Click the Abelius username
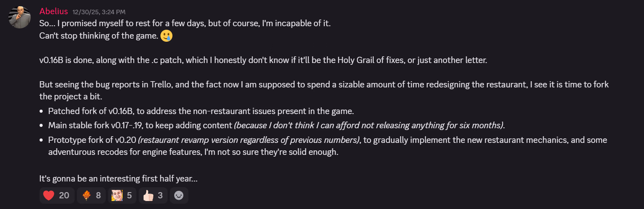The image size is (644, 209). pos(54,11)
